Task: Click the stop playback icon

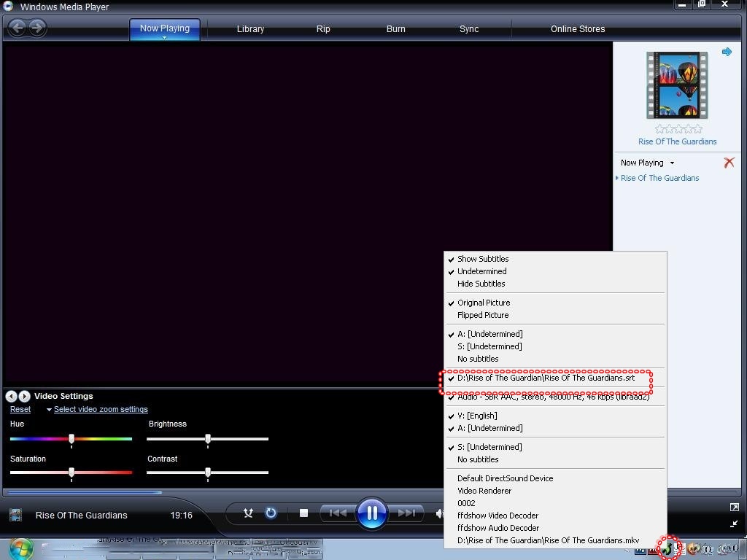Action: click(x=303, y=513)
